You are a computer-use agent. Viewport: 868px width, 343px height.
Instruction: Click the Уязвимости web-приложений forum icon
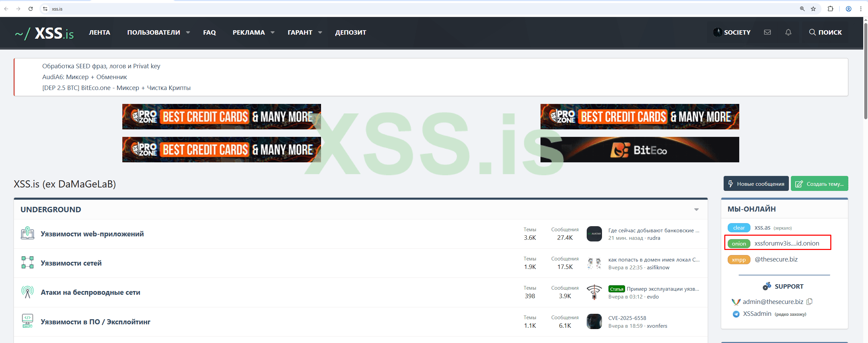pos(28,233)
